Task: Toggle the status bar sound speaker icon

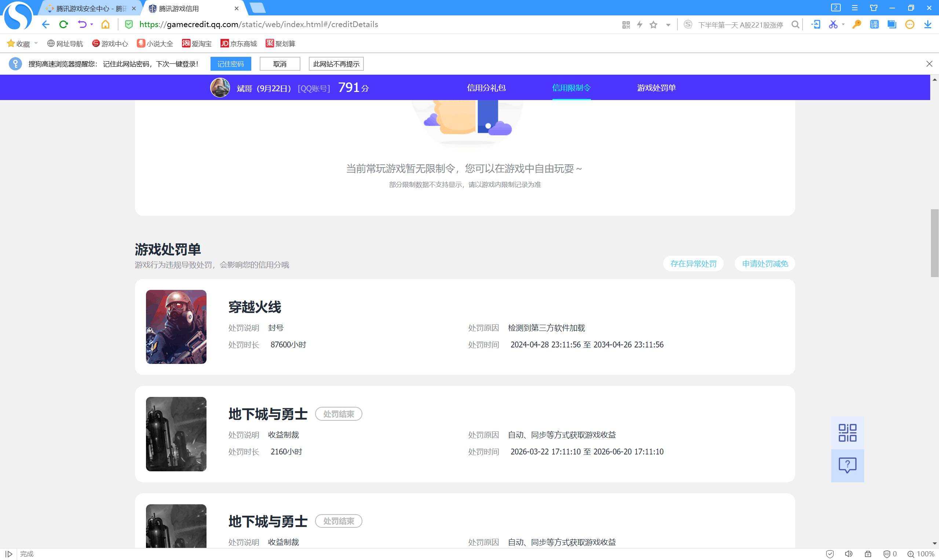Action: [x=849, y=554]
